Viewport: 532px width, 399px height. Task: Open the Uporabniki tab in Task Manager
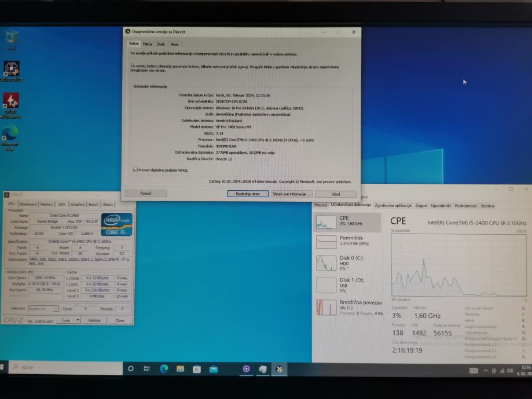point(441,205)
